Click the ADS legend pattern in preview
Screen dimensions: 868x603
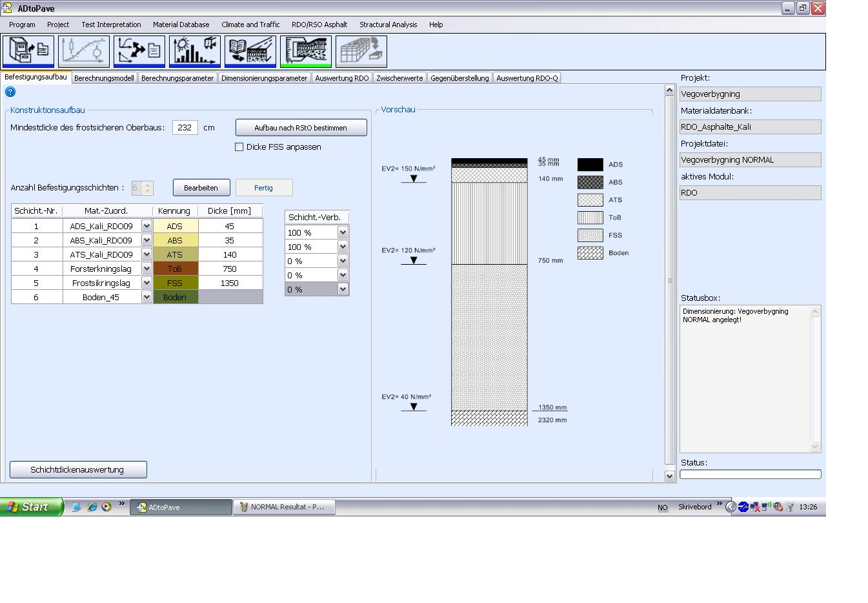(590, 165)
